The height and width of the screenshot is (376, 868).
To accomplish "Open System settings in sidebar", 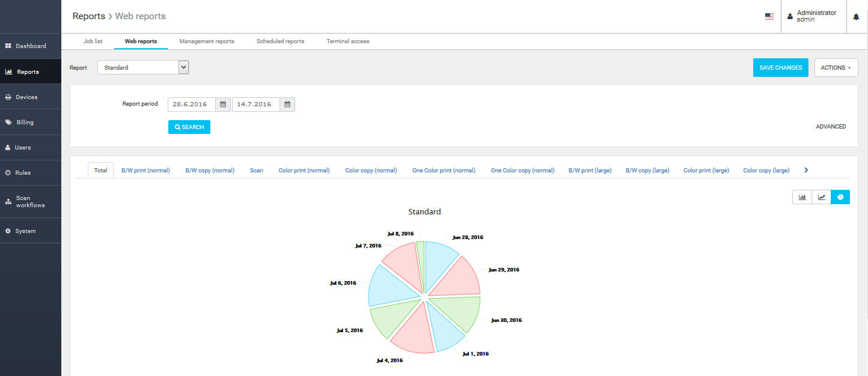I will [x=25, y=231].
